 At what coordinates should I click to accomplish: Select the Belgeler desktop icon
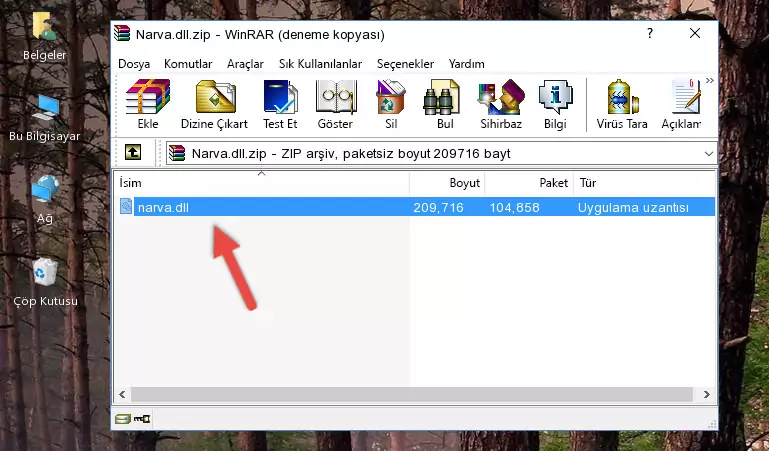point(44,37)
